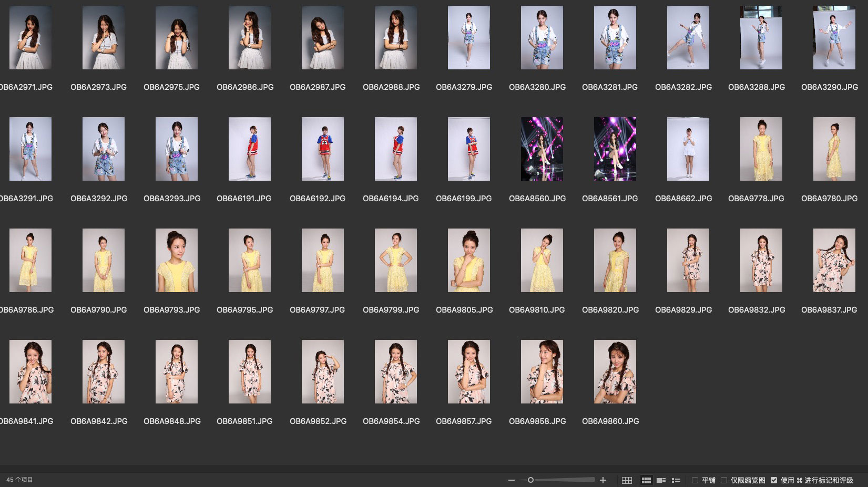
Task: Enable the 仅限缩览图 thumbnails-only checkbox
Action: coord(724,480)
